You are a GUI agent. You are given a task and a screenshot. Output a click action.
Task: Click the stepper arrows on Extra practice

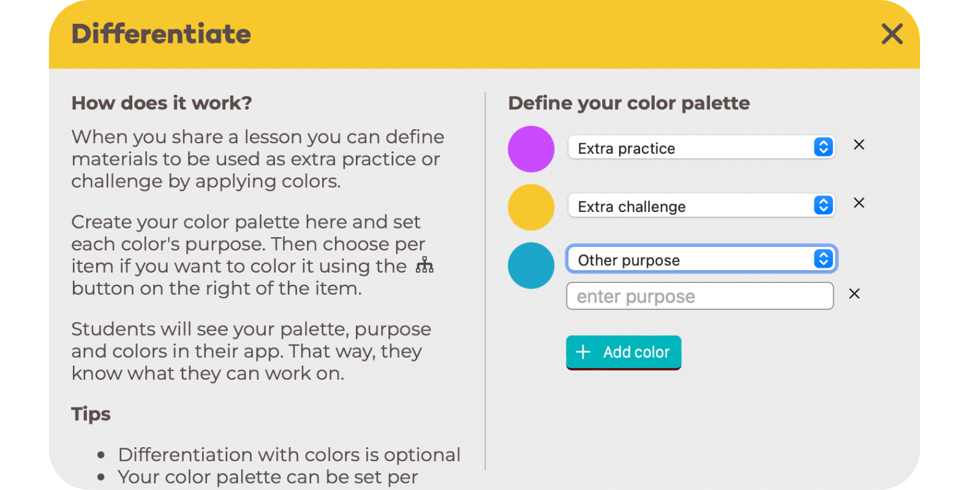click(x=823, y=147)
